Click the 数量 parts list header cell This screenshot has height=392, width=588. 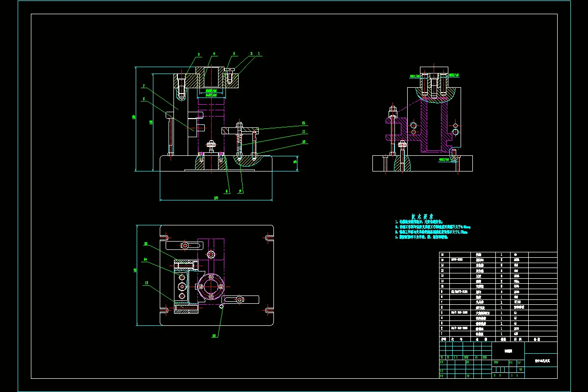pos(502,339)
